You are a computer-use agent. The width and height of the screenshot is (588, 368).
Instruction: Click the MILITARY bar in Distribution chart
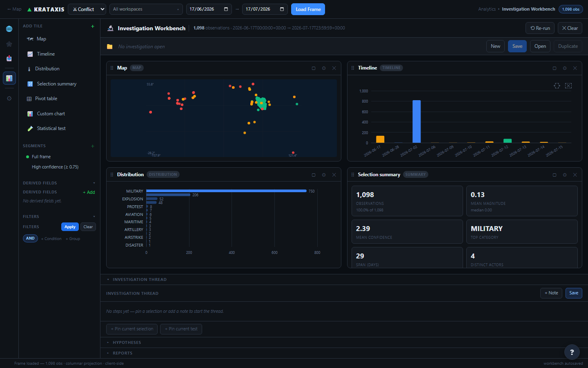(226, 191)
